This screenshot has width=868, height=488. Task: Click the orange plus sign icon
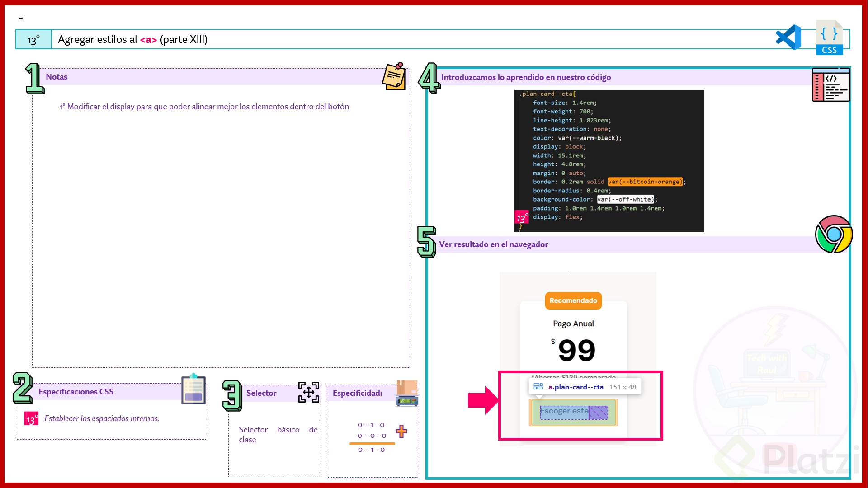coord(401,431)
